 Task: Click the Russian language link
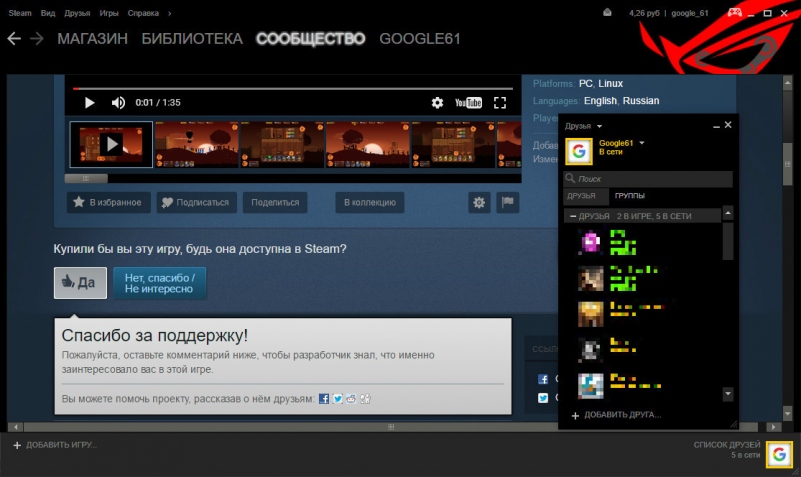point(641,101)
